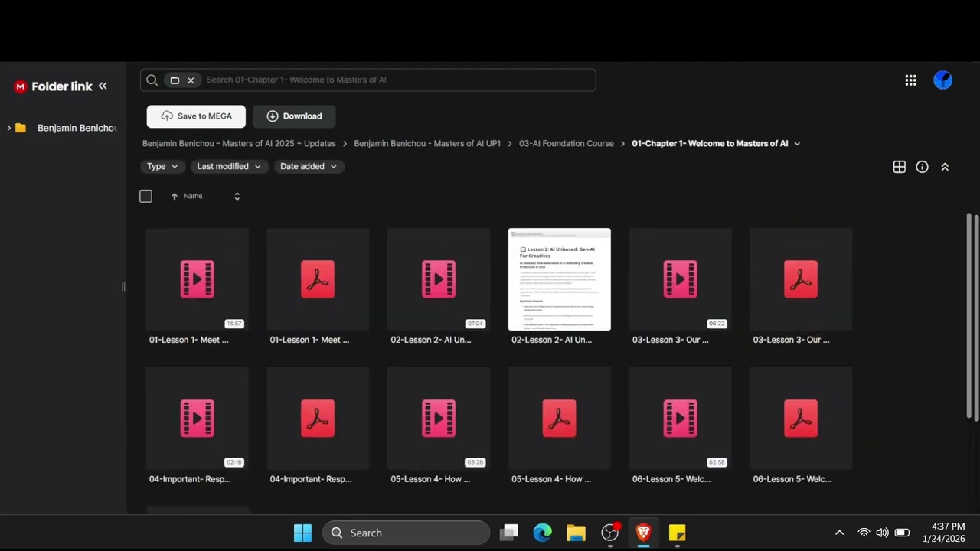Open the 02-Lesson 2 document preview thumbnail
This screenshot has height=551, width=980.
coord(560,279)
